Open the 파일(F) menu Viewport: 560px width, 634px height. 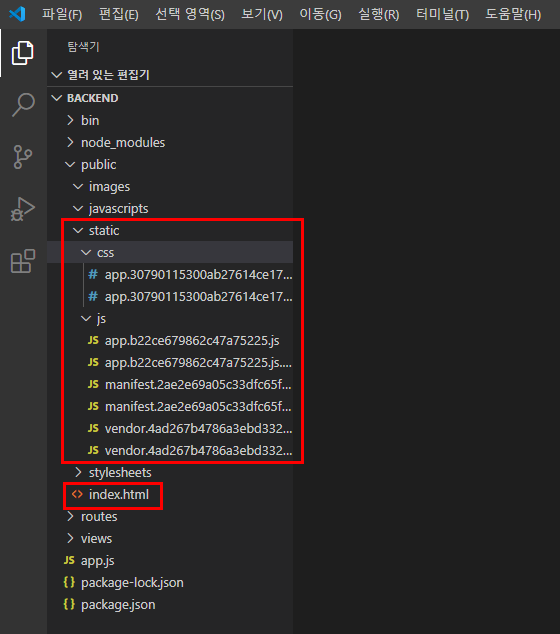(x=62, y=15)
